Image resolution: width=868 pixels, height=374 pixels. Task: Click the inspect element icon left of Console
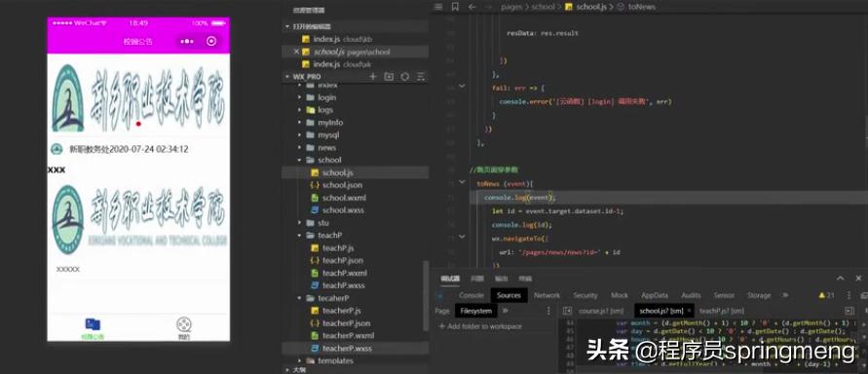click(440, 295)
